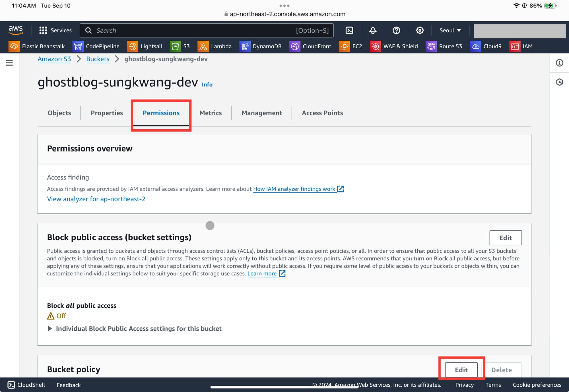Open Route 53 shortcut

pos(444,46)
